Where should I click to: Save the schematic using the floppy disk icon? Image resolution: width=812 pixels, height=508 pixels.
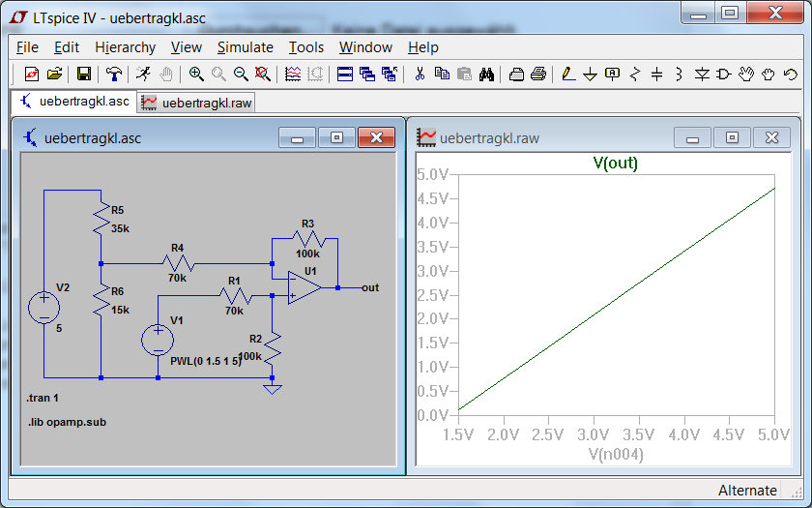[84, 75]
